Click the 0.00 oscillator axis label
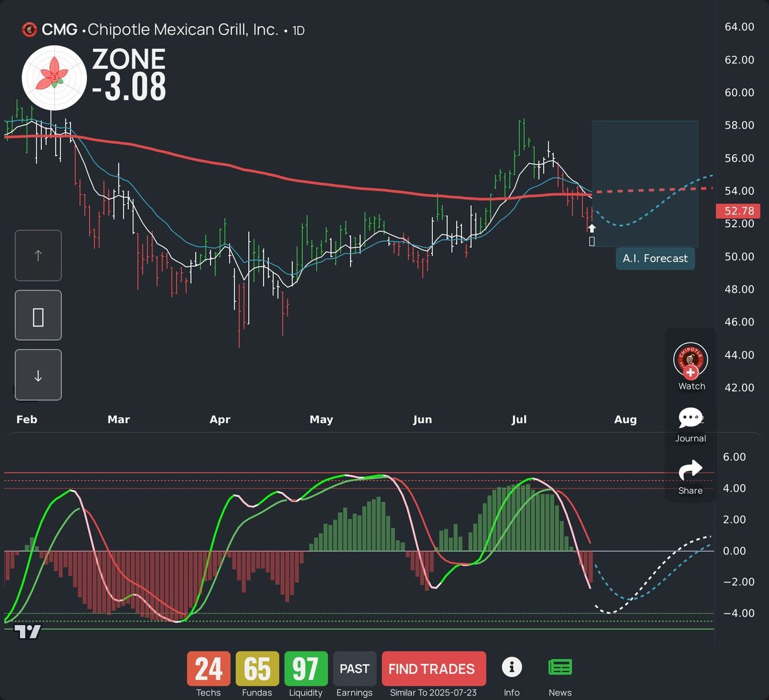This screenshot has width=769, height=700. pyautogui.click(x=734, y=551)
